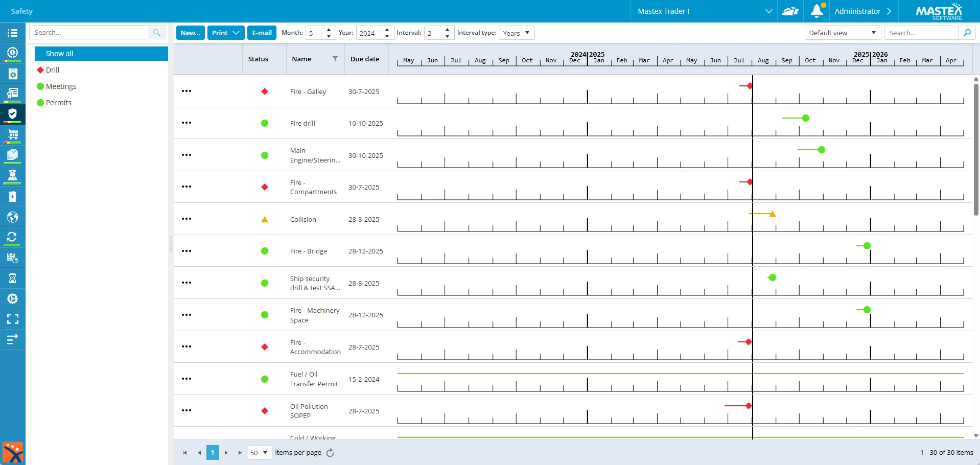Click due date 30-10-2025
Image resolution: width=980 pixels, height=465 pixels.
366,155
